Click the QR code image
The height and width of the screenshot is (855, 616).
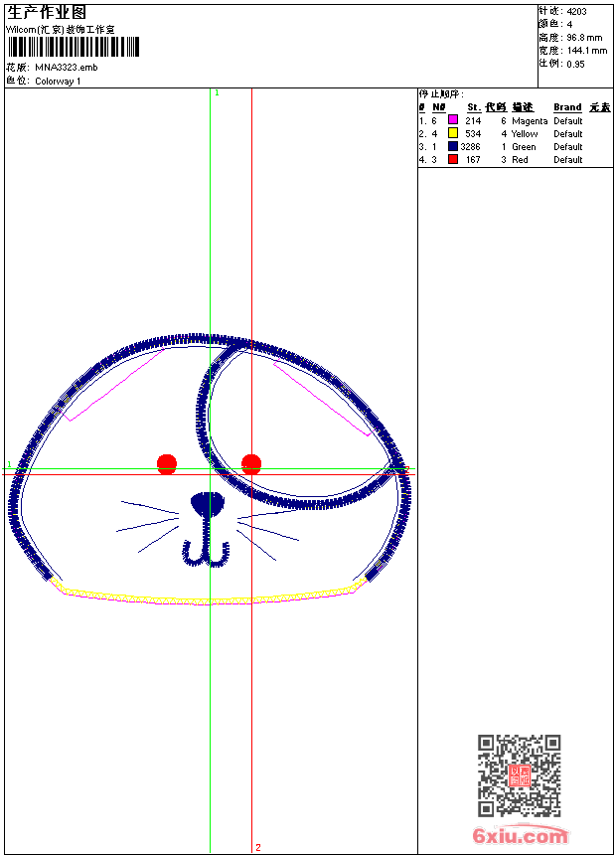[519, 775]
